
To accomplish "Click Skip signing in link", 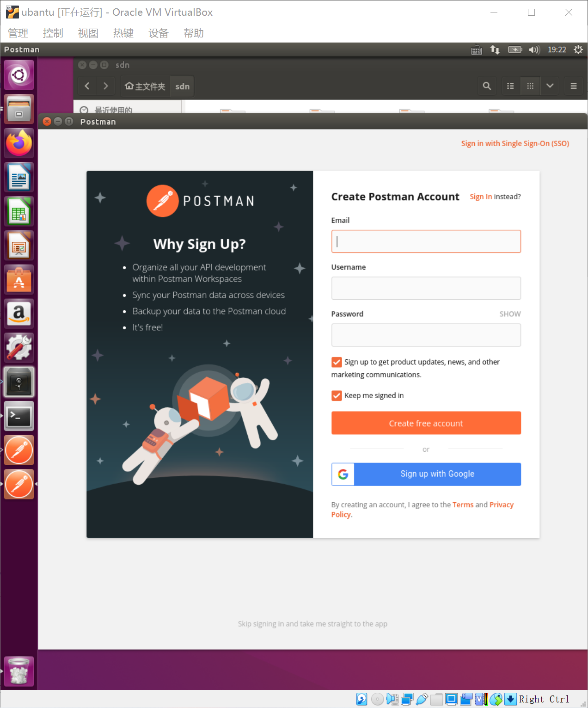I will pos(312,624).
